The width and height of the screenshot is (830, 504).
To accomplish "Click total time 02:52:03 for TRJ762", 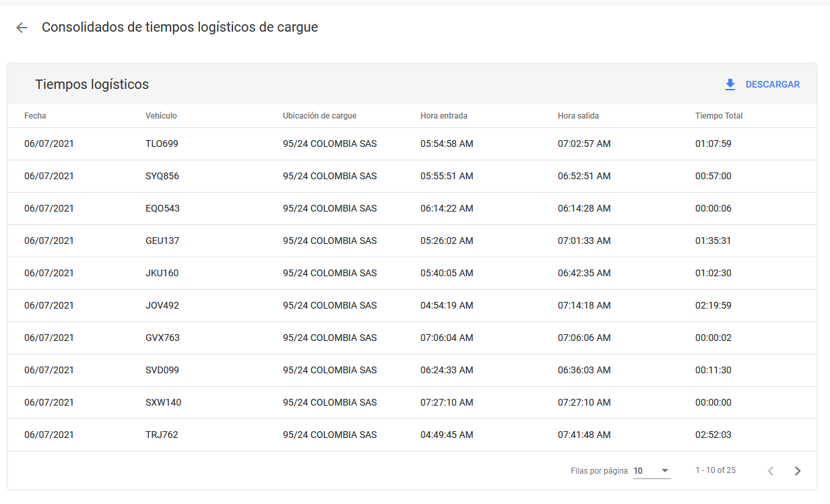I will 713,435.
